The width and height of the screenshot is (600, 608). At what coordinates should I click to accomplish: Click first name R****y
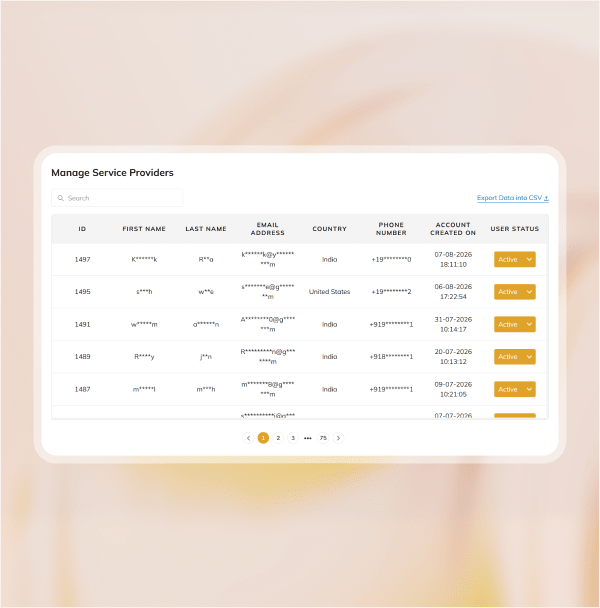(x=144, y=357)
